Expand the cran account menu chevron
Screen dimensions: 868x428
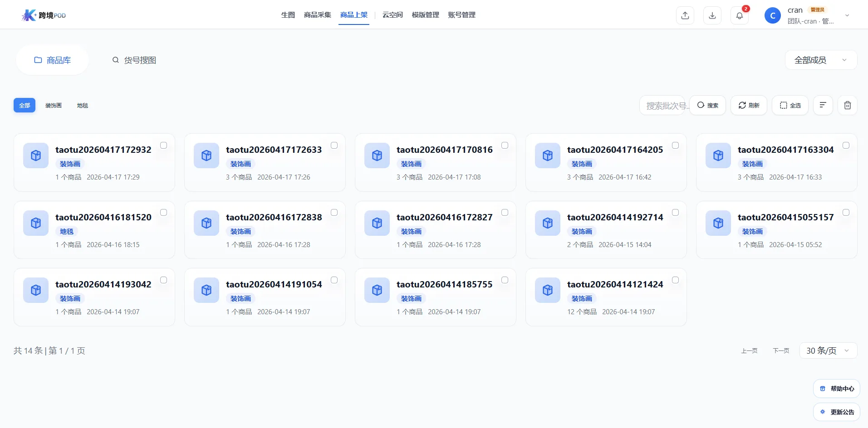pyautogui.click(x=847, y=15)
